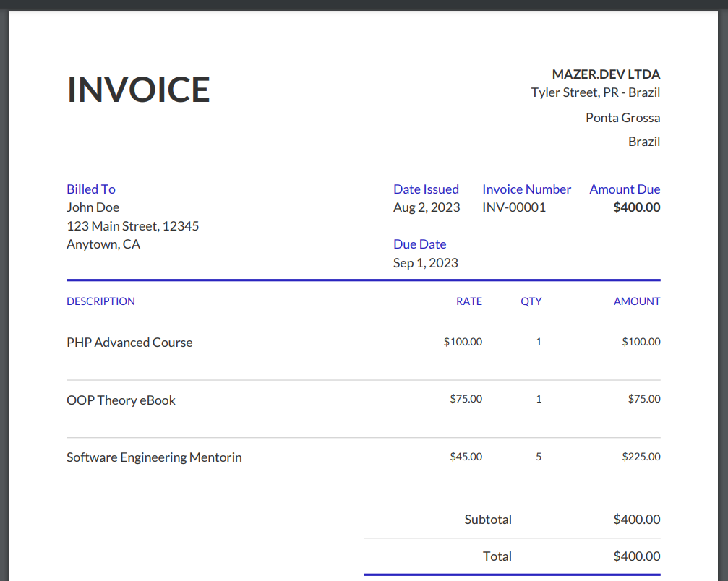Click the $45.00 rate for Software Engineering
The image size is (728, 581).
(466, 457)
